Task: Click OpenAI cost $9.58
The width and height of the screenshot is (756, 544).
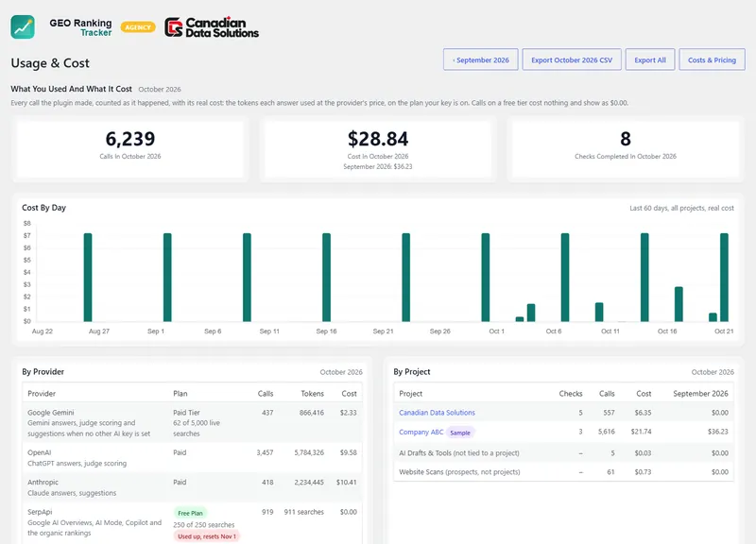Action: click(x=348, y=452)
